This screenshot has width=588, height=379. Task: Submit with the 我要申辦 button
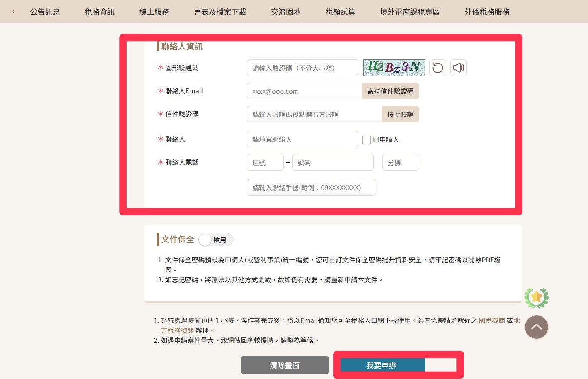tap(382, 365)
